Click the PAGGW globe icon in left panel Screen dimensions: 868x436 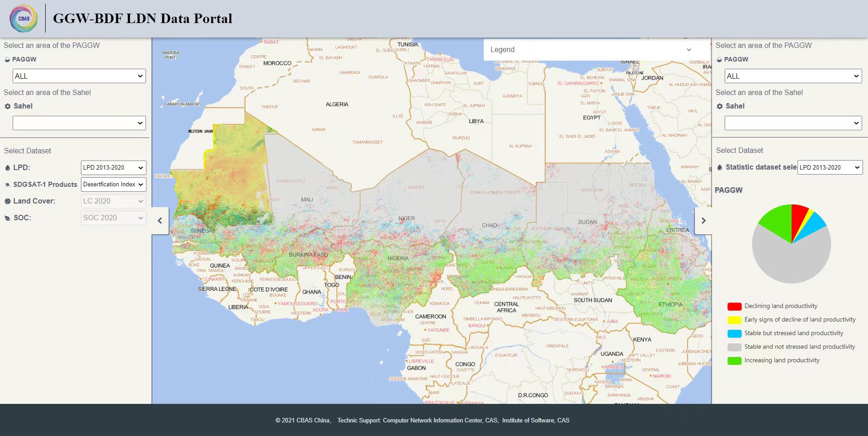pyautogui.click(x=7, y=59)
